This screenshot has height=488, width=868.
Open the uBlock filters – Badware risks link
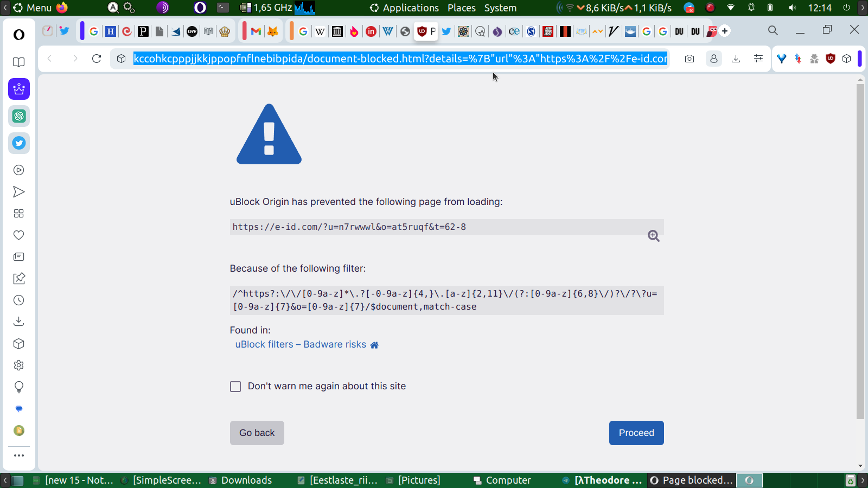(x=301, y=344)
